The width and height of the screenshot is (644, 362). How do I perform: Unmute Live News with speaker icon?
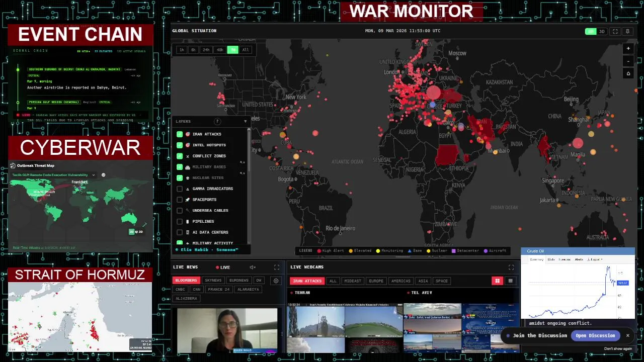pos(253,267)
